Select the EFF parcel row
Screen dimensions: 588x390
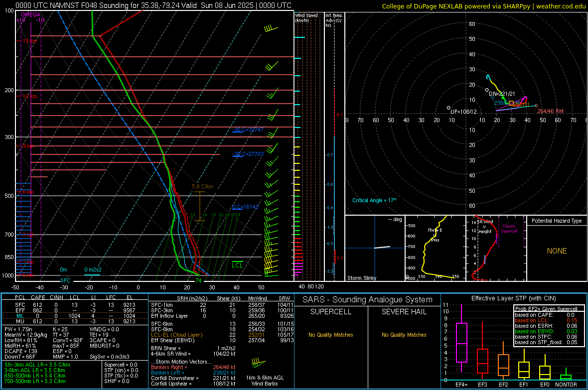(x=75, y=310)
